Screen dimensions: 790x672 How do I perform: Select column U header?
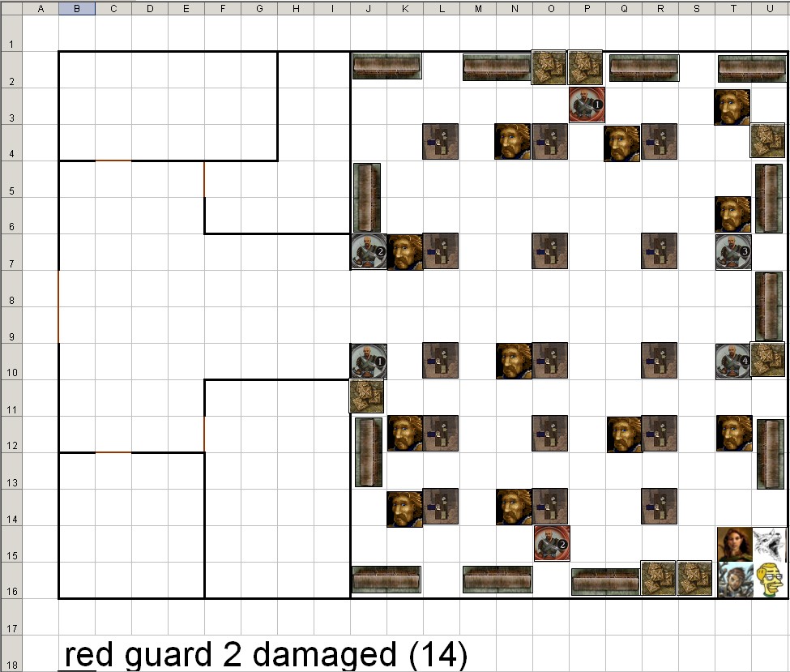point(770,9)
